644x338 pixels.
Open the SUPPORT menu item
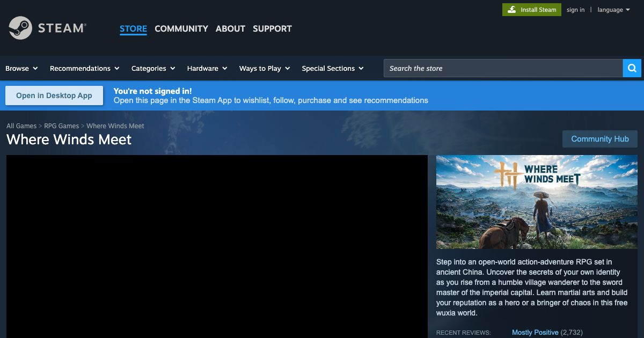(272, 29)
